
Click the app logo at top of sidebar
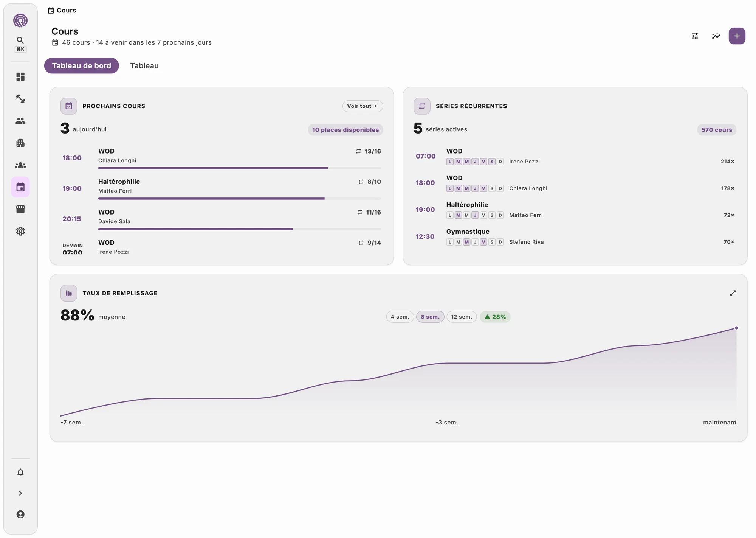tap(20, 20)
